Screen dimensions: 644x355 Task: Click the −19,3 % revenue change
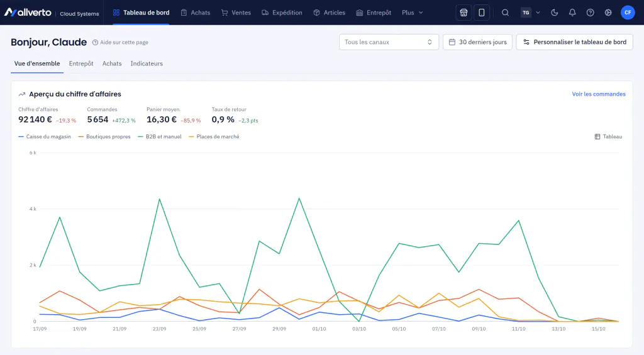[x=65, y=121]
